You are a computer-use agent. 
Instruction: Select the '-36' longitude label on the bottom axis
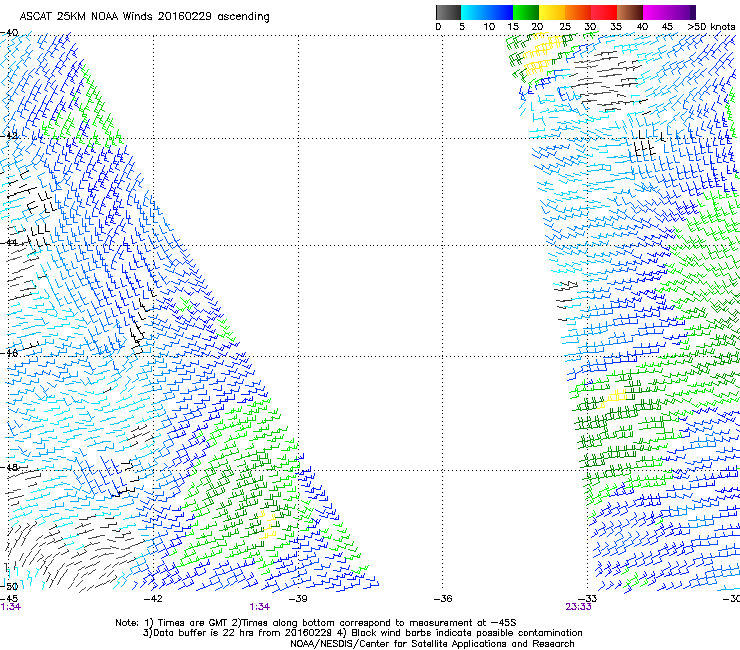pyautogui.click(x=442, y=598)
